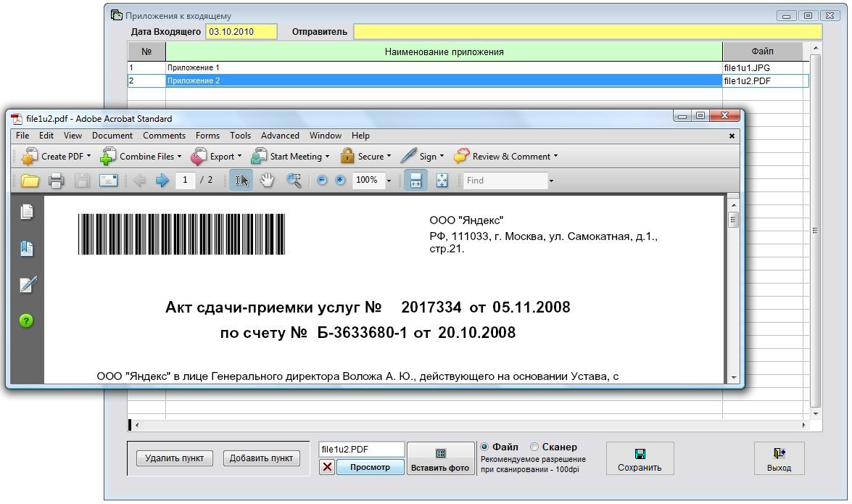Choose the Marquee Zoom tool
The width and height of the screenshot is (852, 504).
tap(294, 181)
